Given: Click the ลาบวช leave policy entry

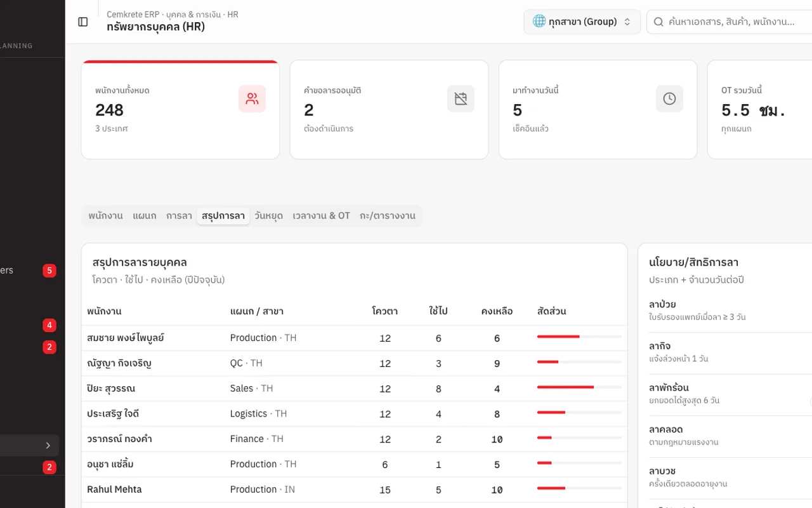Looking at the screenshot, I should click(x=730, y=477).
